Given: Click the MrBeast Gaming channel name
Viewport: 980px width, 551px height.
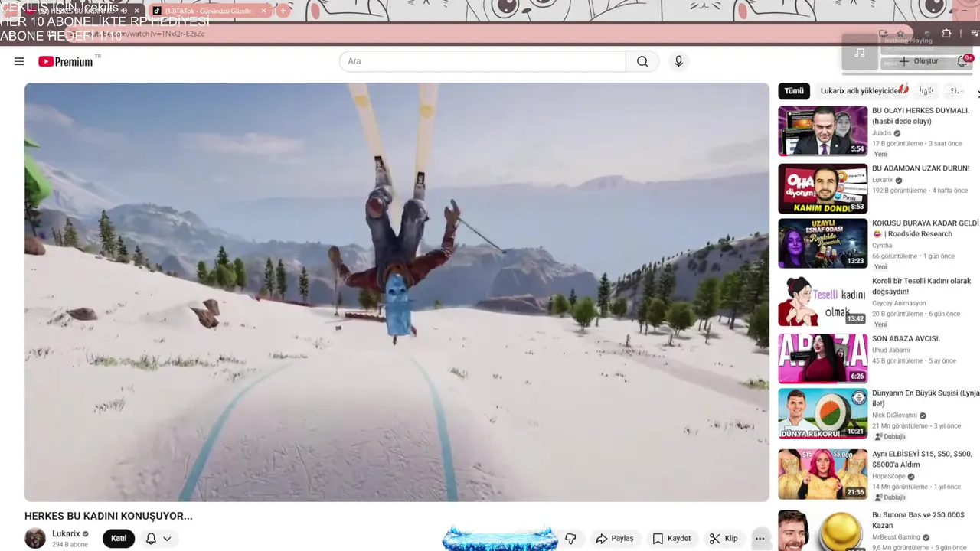Looking at the screenshot, I should click(896, 537).
